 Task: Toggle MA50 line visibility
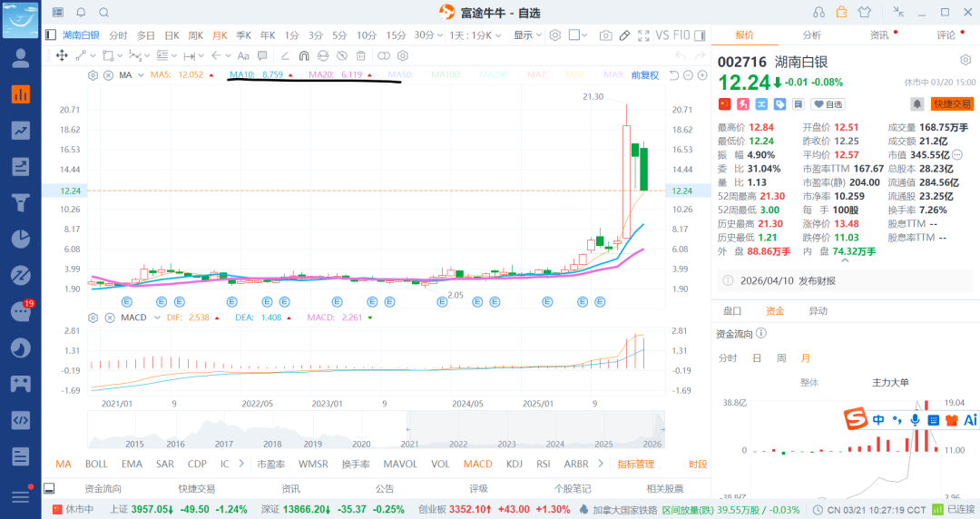tap(401, 75)
